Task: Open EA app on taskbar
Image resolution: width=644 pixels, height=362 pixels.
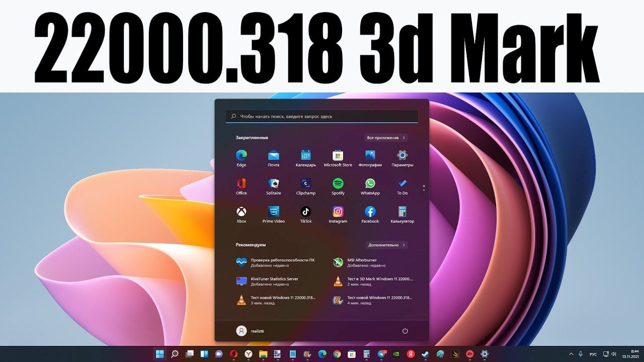Action: coord(470,354)
